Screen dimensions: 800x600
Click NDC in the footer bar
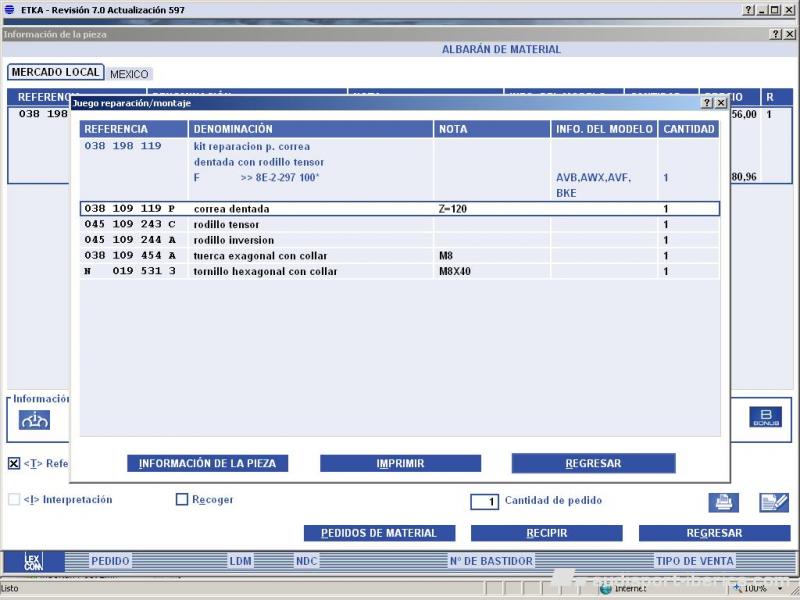click(307, 561)
